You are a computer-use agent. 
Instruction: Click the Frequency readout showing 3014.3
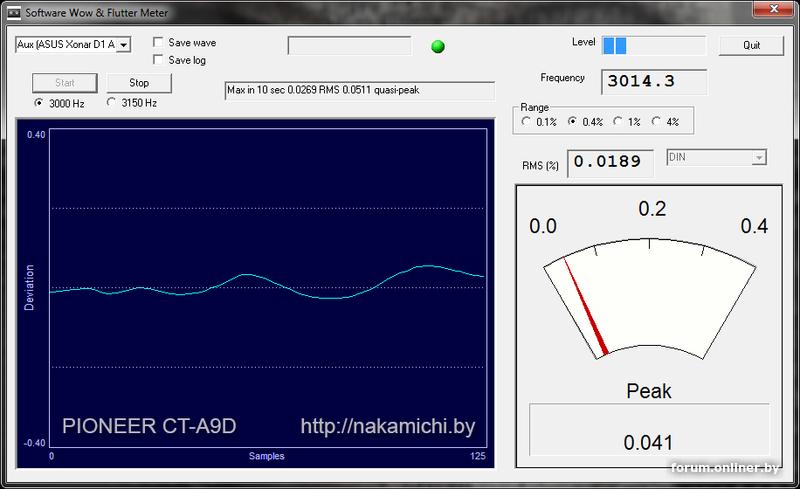pyautogui.click(x=653, y=82)
